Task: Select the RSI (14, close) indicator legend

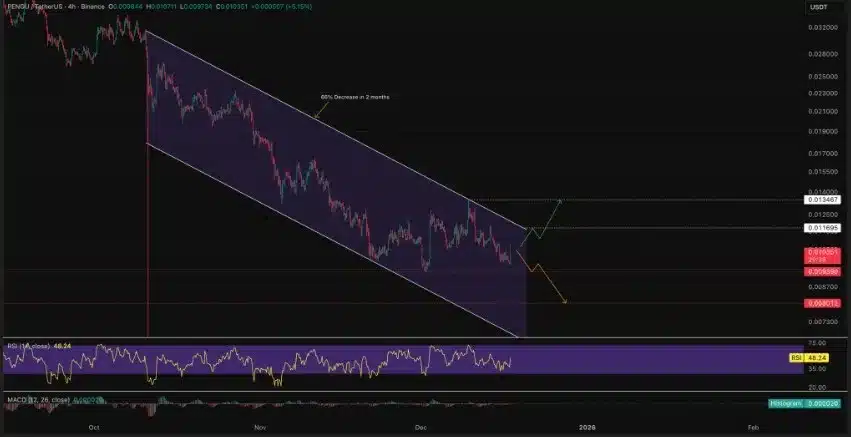Action: 28,347
